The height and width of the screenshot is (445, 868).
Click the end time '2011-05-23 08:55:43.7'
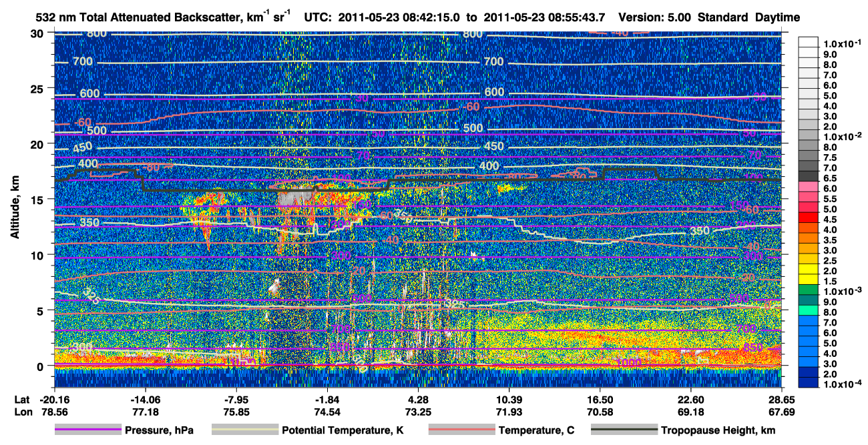point(544,17)
